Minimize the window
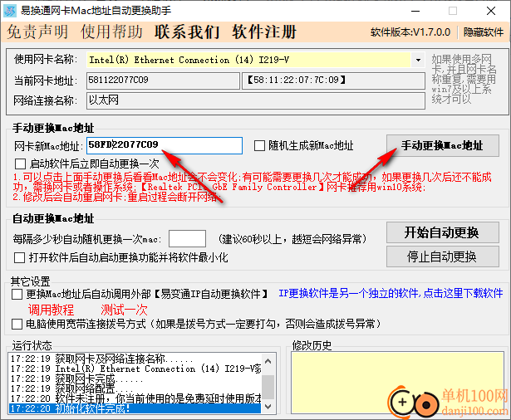The image size is (511, 420). point(415,11)
